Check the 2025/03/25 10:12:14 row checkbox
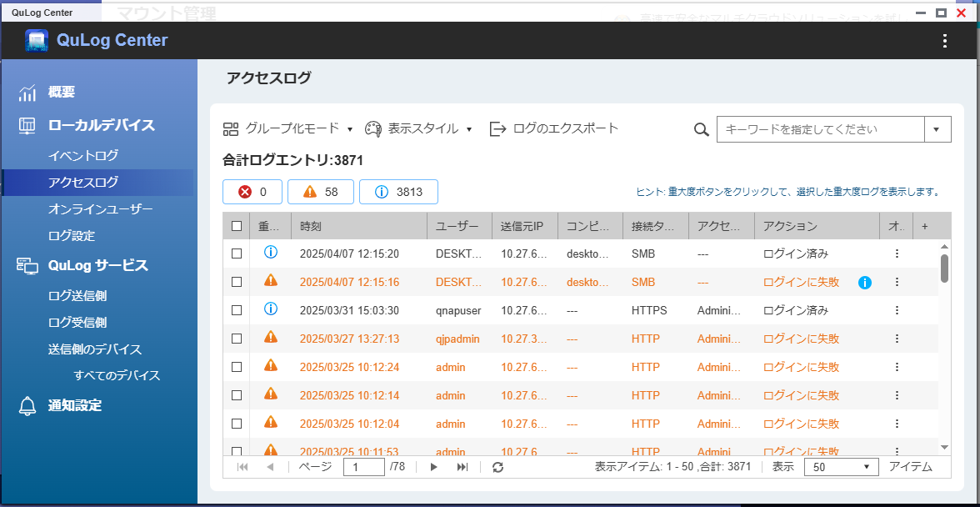The image size is (980, 507). [x=237, y=396]
